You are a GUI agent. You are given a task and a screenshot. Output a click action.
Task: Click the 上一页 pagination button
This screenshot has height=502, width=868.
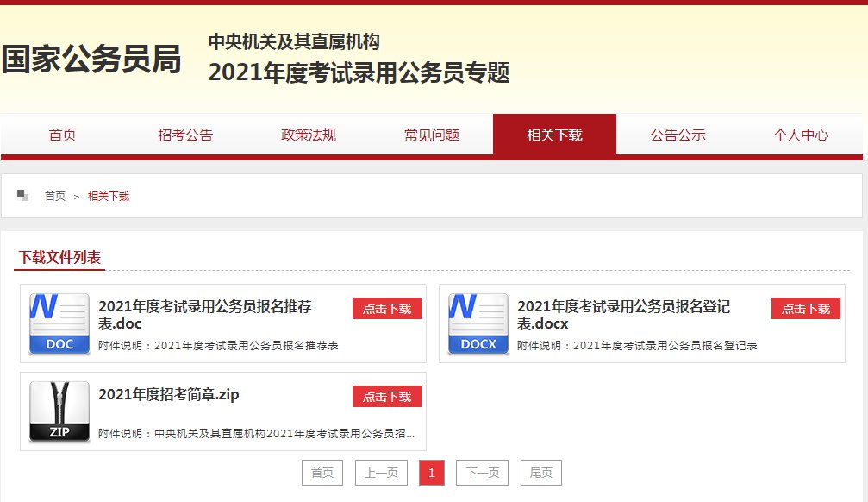[x=381, y=473]
